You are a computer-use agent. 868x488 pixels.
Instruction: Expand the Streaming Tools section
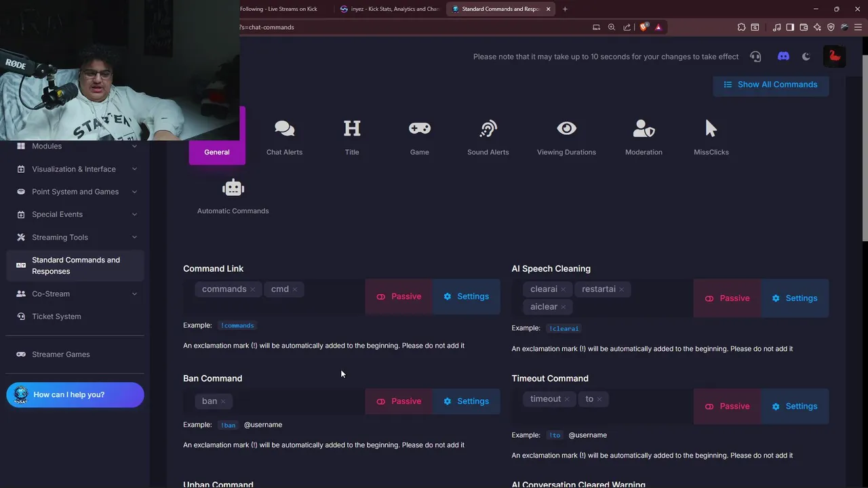click(75, 237)
